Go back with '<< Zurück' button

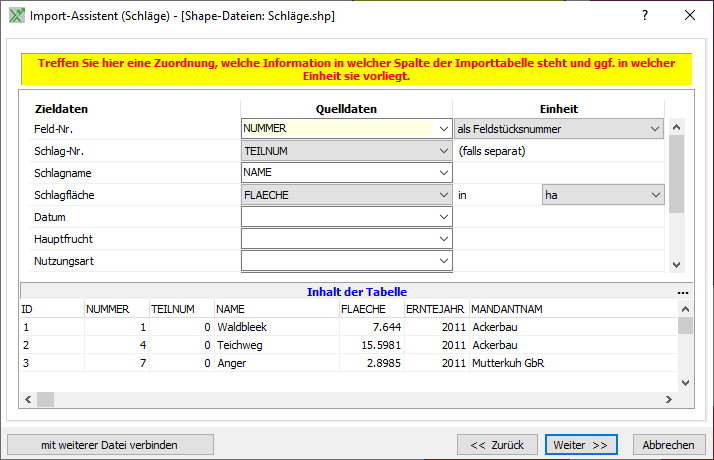click(497, 444)
